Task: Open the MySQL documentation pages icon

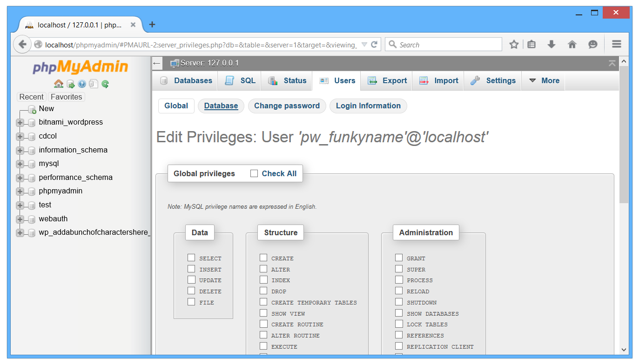Action: coord(94,84)
